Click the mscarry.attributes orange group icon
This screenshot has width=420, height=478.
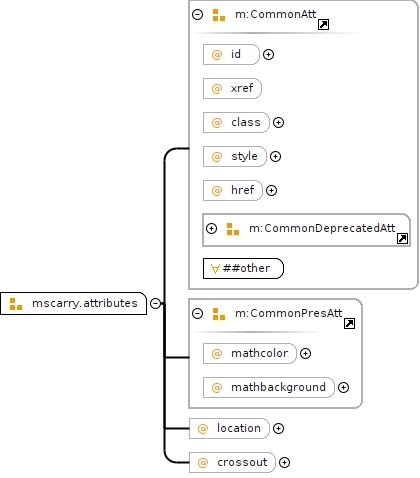coord(16,304)
